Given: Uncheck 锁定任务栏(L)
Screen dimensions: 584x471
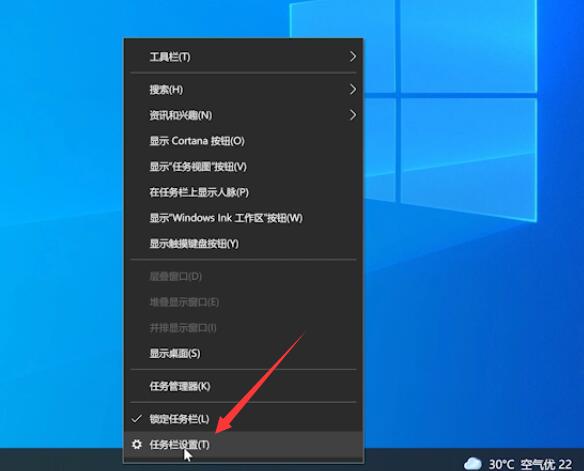Looking at the screenshot, I should pos(243,419).
